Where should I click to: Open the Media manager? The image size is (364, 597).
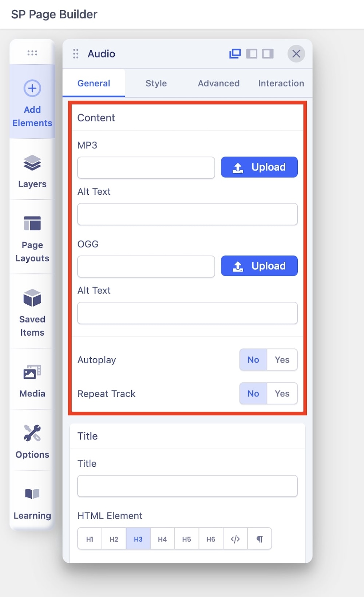[x=32, y=379]
